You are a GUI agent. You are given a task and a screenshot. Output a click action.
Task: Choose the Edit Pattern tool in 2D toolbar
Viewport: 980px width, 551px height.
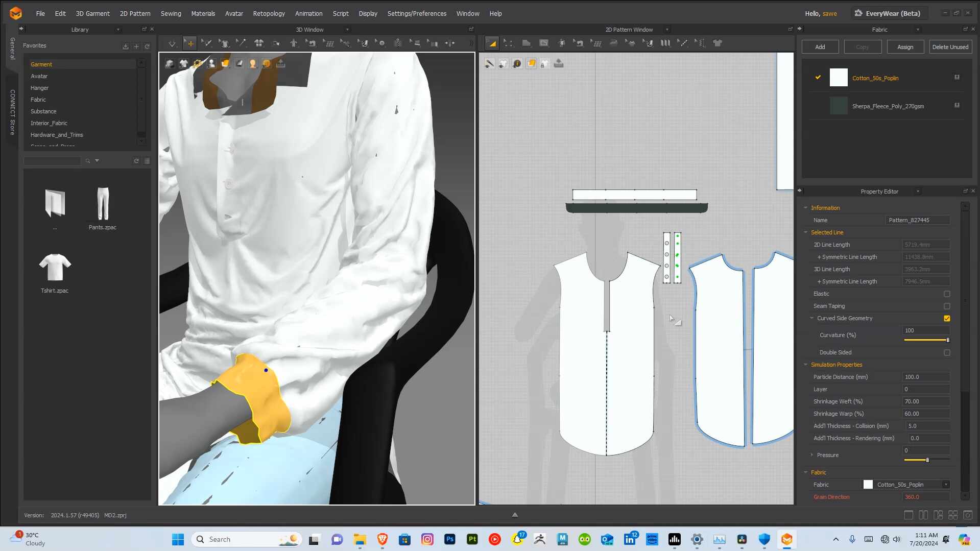coord(508,43)
